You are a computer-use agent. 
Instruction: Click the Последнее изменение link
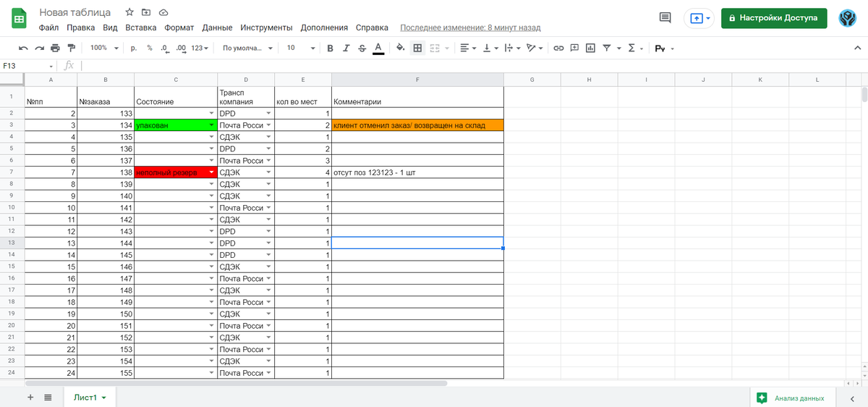[x=470, y=28]
